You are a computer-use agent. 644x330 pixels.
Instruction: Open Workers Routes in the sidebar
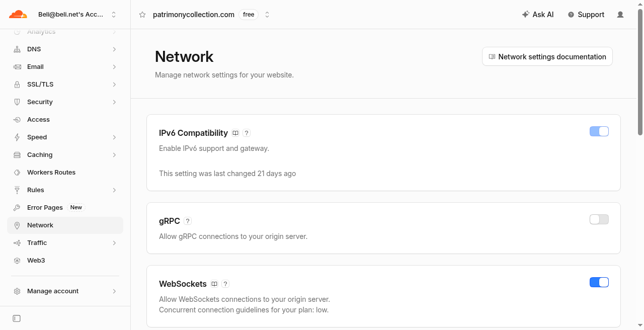65,173
